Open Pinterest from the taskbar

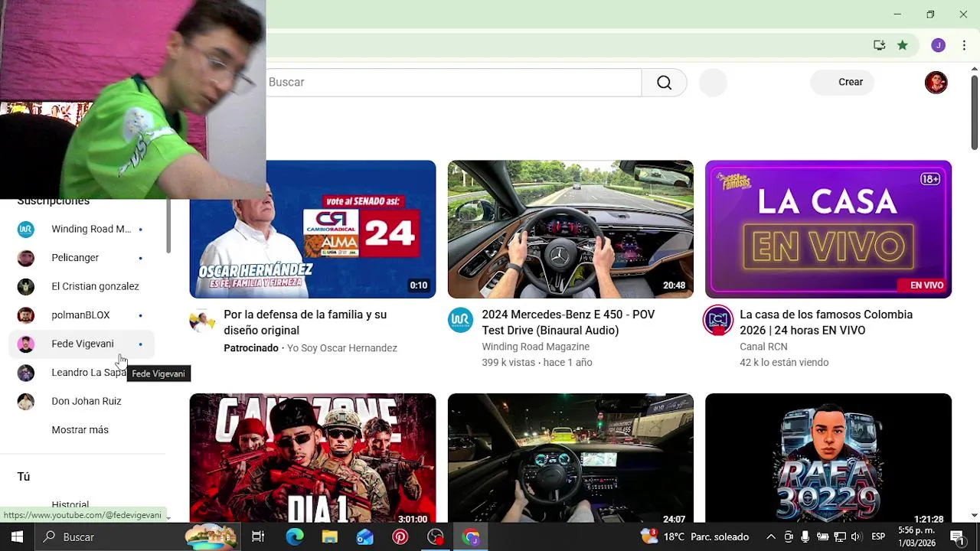(x=400, y=537)
